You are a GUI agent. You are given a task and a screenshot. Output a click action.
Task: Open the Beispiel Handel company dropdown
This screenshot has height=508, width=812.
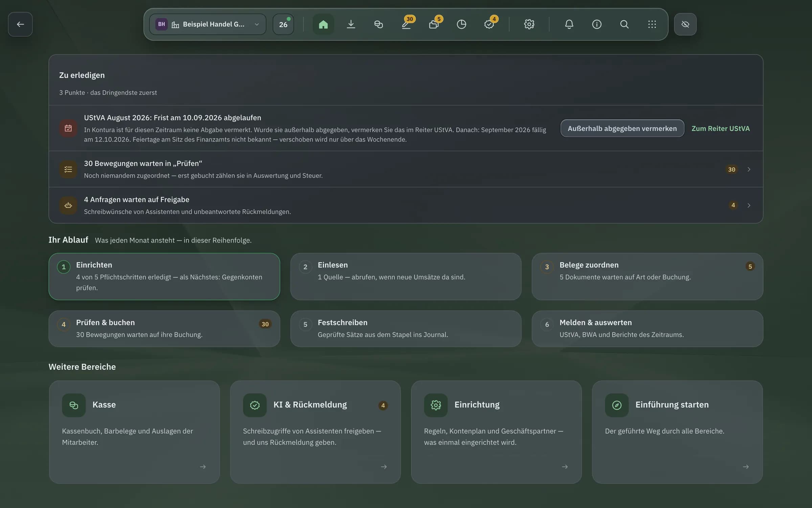(208, 24)
